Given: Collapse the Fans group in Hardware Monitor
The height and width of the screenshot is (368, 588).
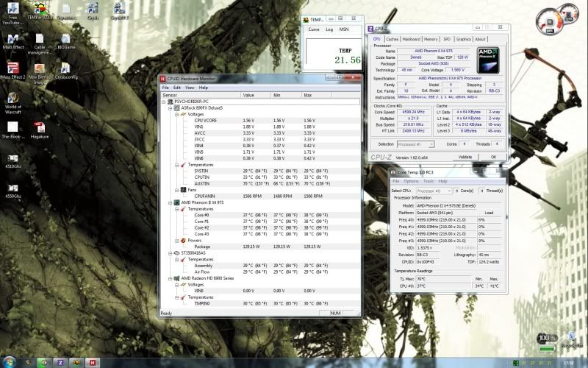Looking at the screenshot, I should (x=176, y=190).
